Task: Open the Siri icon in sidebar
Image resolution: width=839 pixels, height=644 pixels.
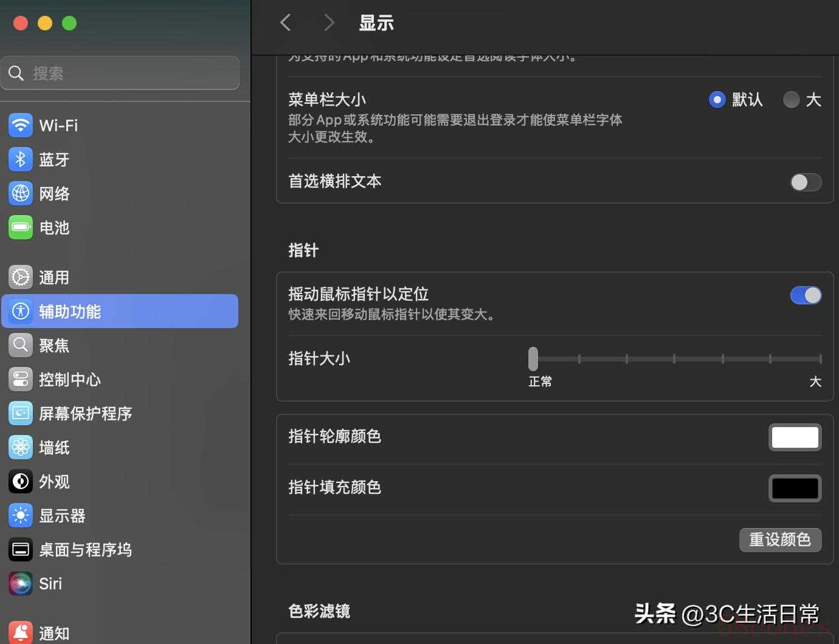Action: pyautogui.click(x=21, y=583)
